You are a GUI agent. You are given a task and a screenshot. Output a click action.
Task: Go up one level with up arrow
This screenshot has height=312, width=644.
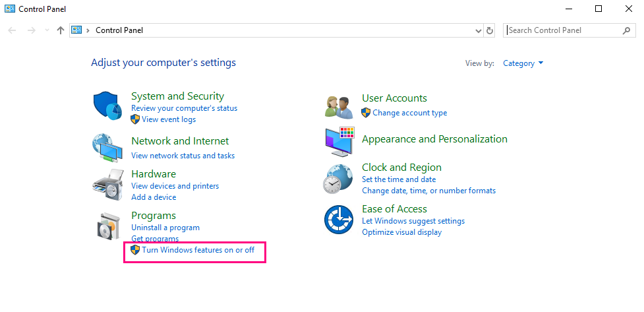pyautogui.click(x=61, y=30)
